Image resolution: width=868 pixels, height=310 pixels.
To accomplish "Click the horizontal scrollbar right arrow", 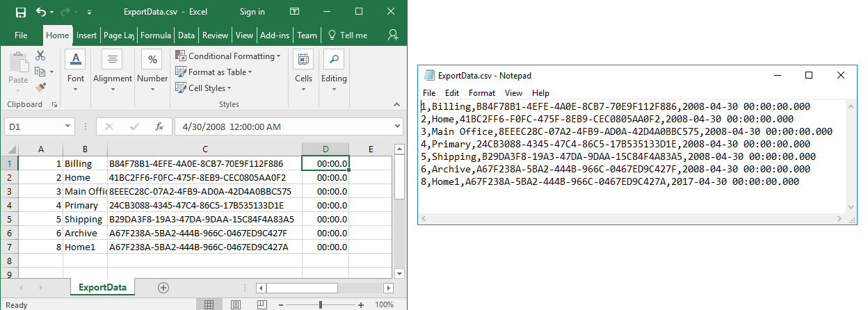I will (x=389, y=288).
